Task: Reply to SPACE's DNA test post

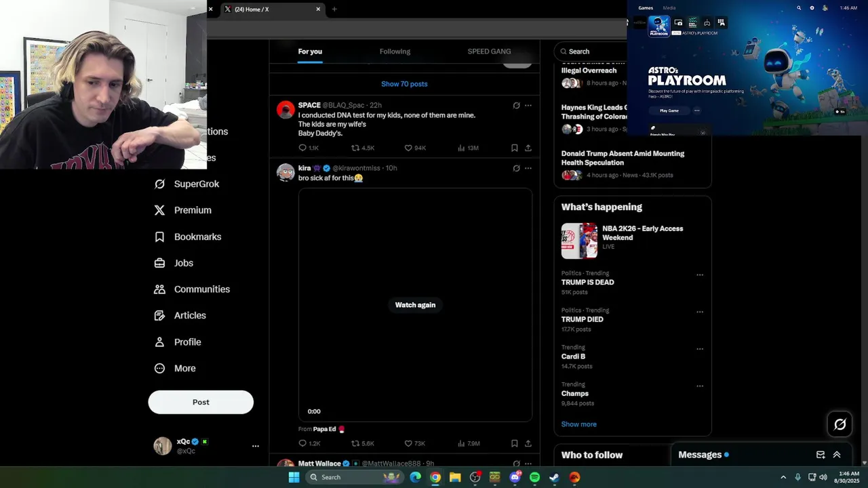Action: click(309, 148)
